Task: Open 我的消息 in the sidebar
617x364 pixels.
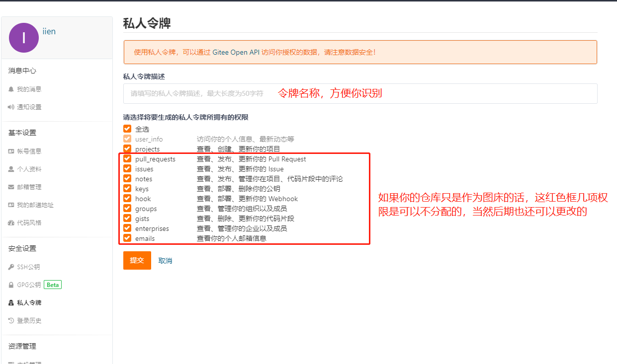Action: pyautogui.click(x=29, y=89)
